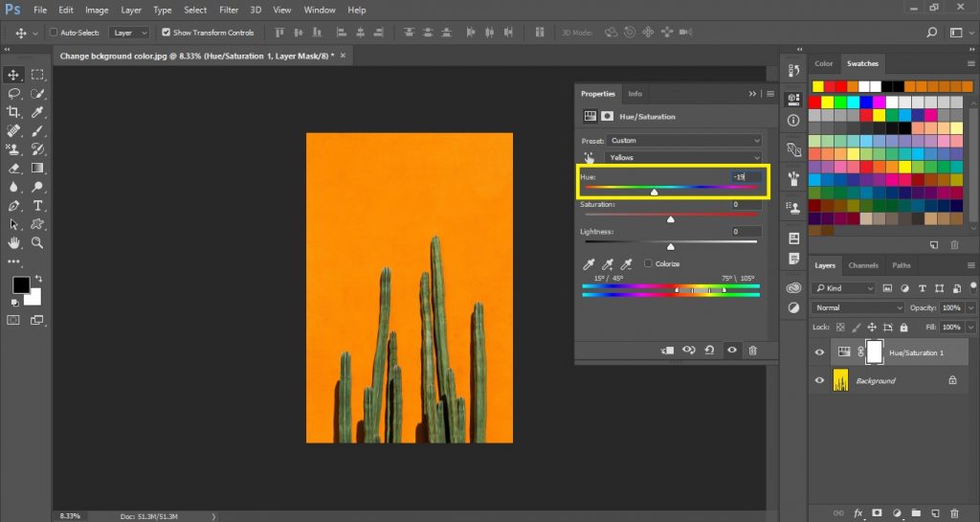Open the File menu

coord(40,10)
